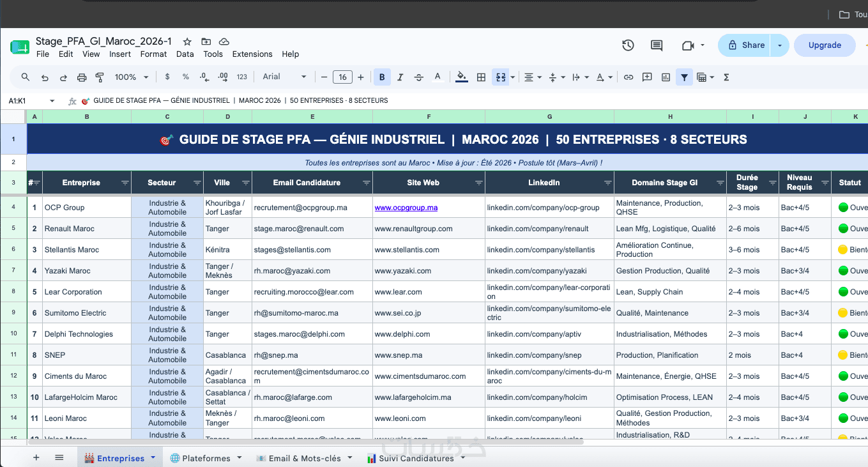868x467 pixels.
Task: Insert a link
Action: [628, 77]
